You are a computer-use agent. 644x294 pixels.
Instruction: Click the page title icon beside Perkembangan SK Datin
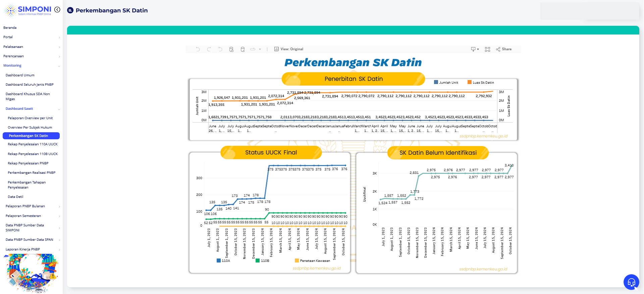pyautogui.click(x=70, y=10)
